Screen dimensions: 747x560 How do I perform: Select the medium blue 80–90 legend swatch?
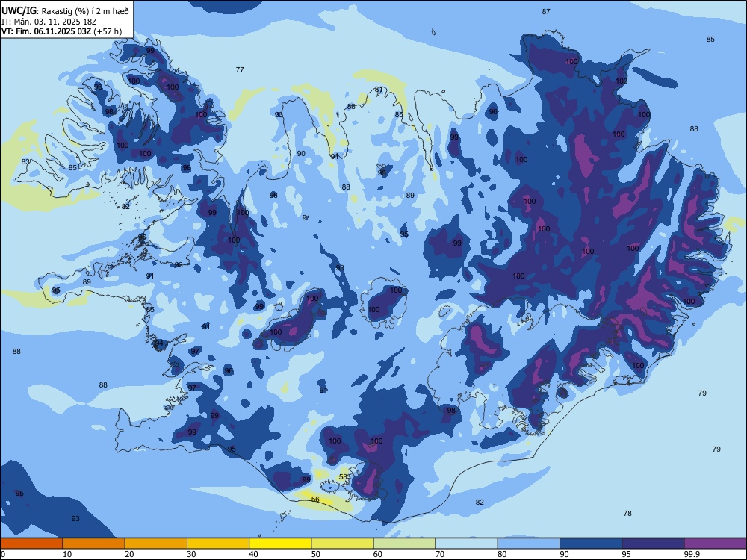[529, 544]
